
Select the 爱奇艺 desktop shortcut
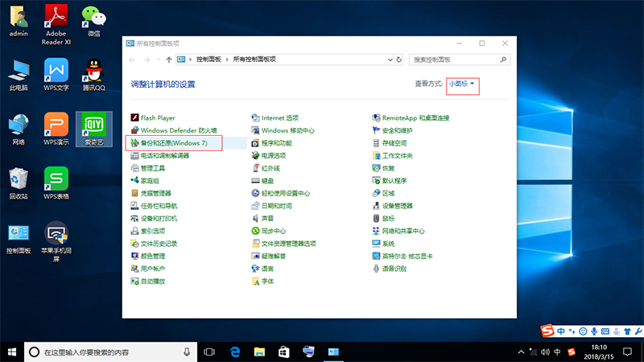94,129
